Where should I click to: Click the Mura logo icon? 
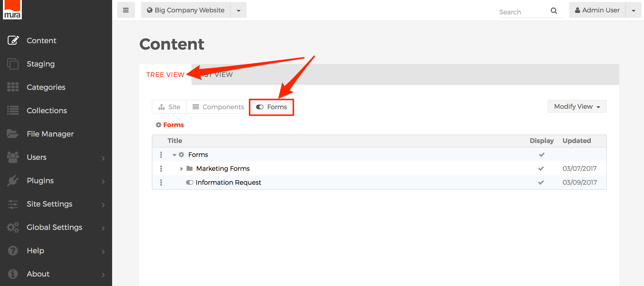(12, 9)
